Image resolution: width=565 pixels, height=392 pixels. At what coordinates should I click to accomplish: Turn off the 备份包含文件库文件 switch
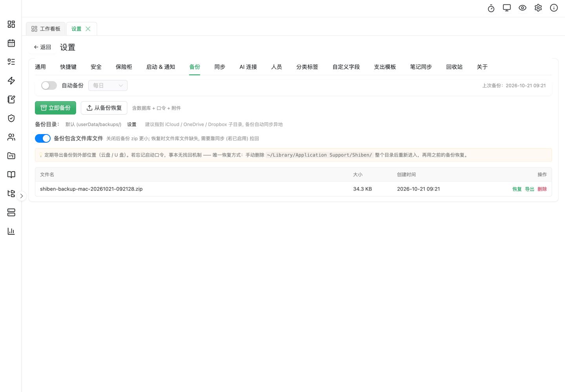click(x=43, y=138)
